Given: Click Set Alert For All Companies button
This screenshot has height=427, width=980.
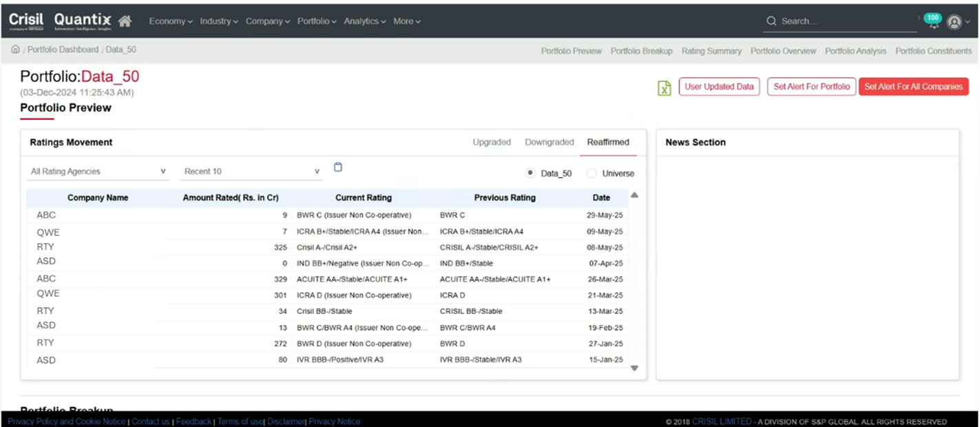Looking at the screenshot, I should [x=913, y=87].
